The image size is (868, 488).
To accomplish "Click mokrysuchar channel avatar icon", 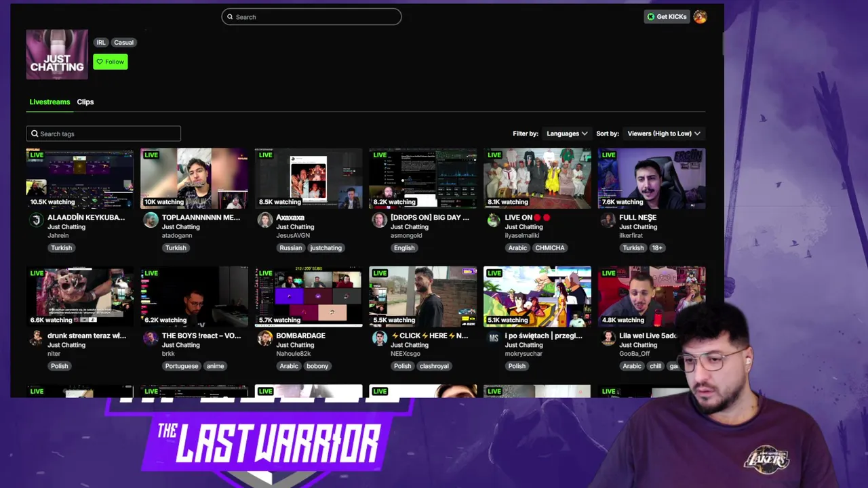I will coord(494,338).
